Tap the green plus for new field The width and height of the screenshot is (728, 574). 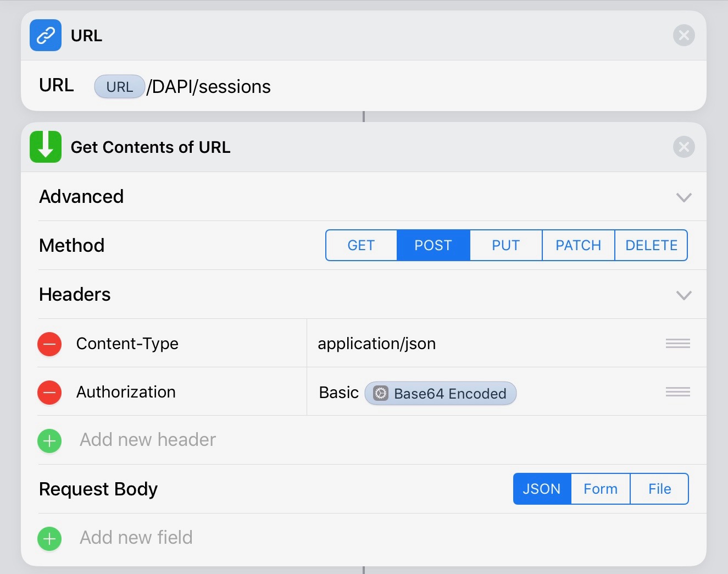pos(49,539)
